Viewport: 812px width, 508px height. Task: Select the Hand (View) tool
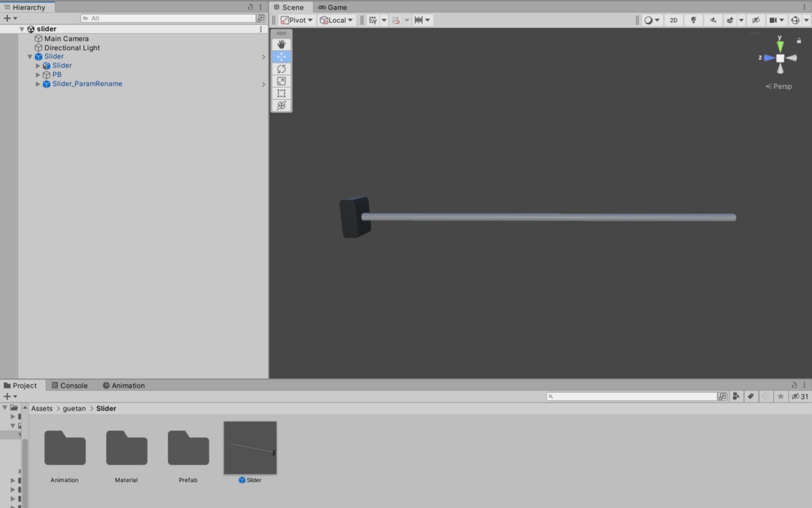pos(282,44)
